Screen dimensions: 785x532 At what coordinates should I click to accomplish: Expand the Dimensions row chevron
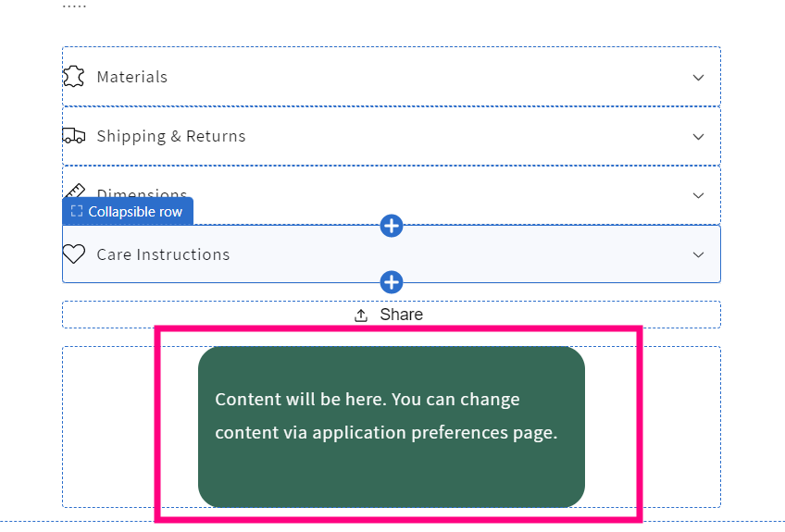[698, 195]
